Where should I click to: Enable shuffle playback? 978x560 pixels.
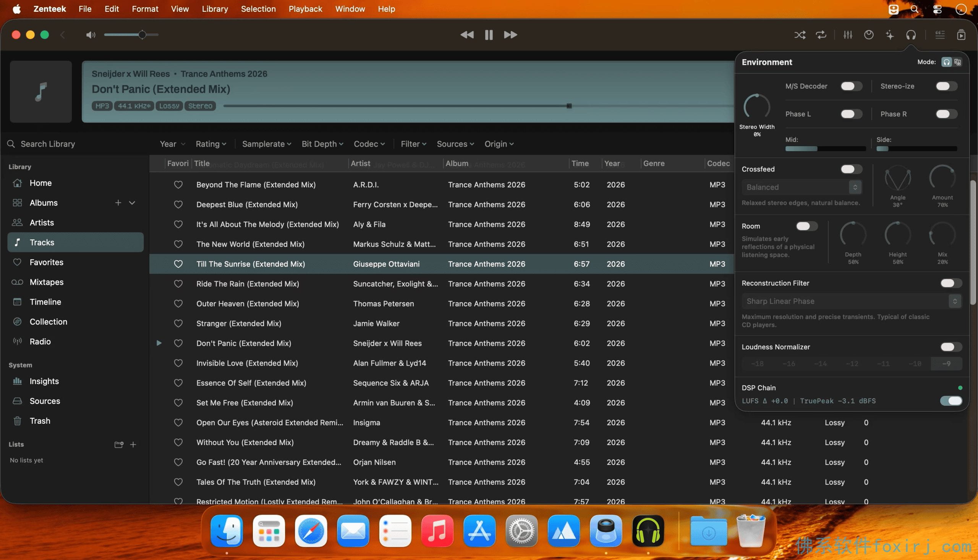click(x=800, y=35)
